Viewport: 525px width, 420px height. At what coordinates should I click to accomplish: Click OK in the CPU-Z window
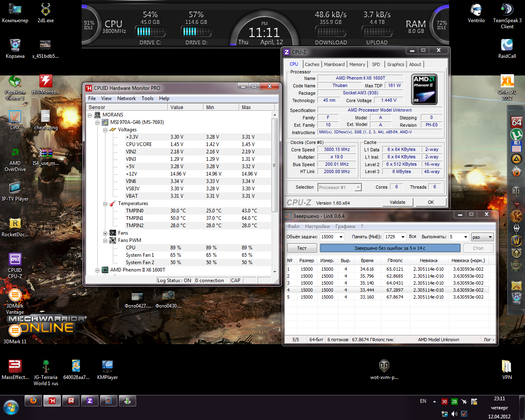[x=431, y=202]
